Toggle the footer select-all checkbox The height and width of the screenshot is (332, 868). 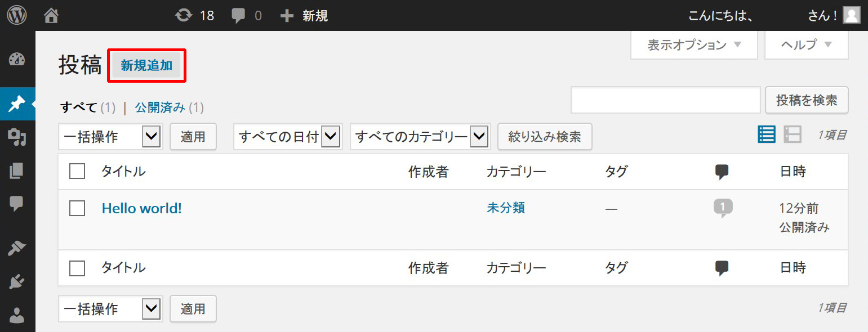[x=77, y=268]
